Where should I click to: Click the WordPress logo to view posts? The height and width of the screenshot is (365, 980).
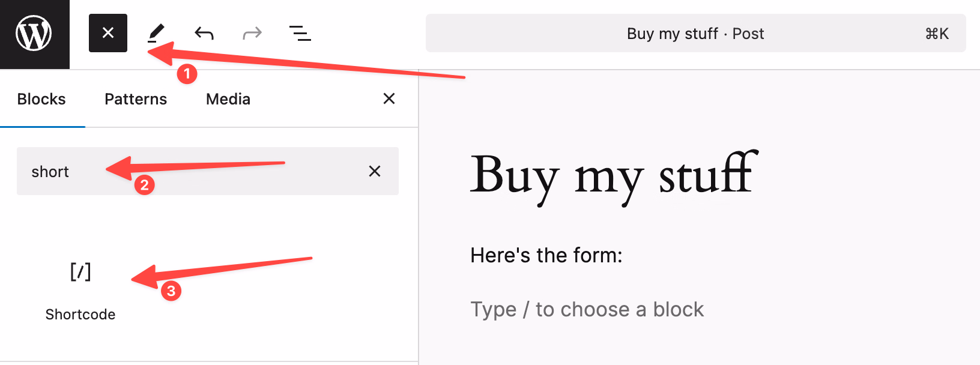pyautogui.click(x=34, y=34)
